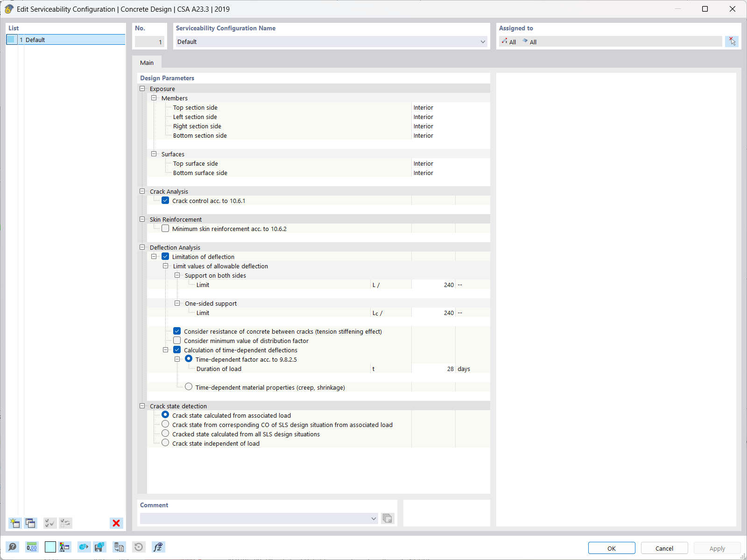Select objects for assignment with pick tool
This screenshot has width=747, height=560.
(732, 41)
